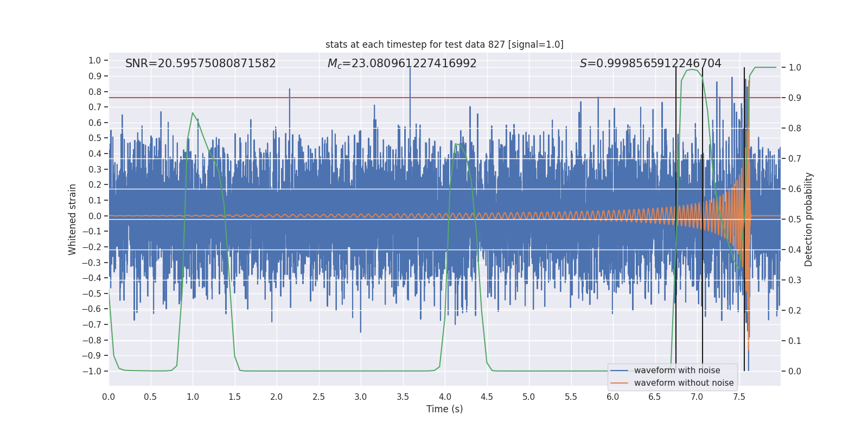Screen dimensions: 868x434
Task: Click the 0.8 tick on the Detection probability axis
Action: coord(795,128)
